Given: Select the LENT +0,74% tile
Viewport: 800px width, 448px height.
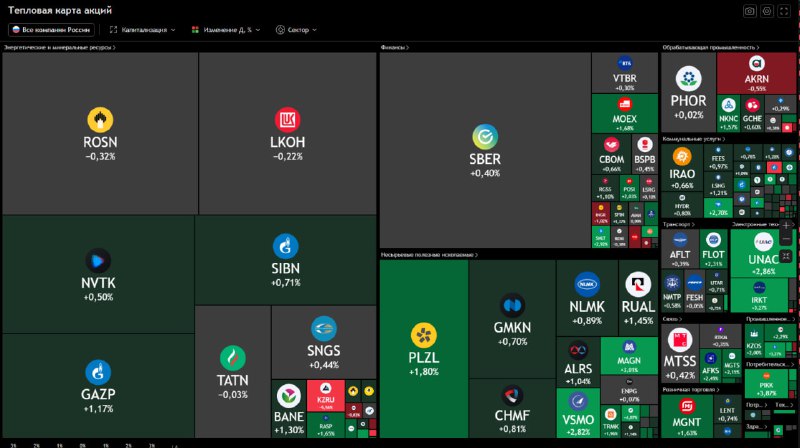Looking at the screenshot, I should click(727, 408).
